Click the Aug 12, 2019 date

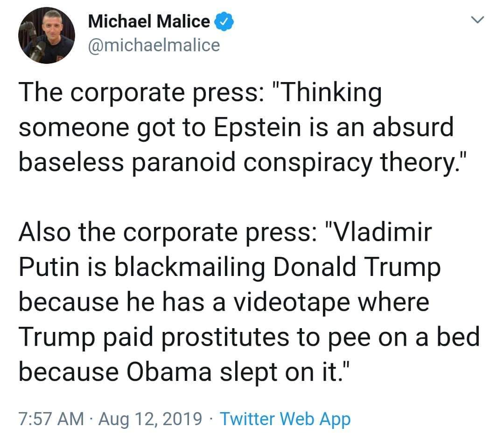pyautogui.click(x=150, y=419)
